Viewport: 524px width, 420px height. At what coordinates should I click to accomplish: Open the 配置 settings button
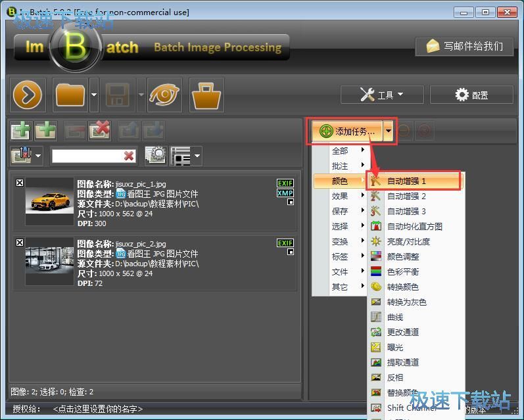coord(471,95)
